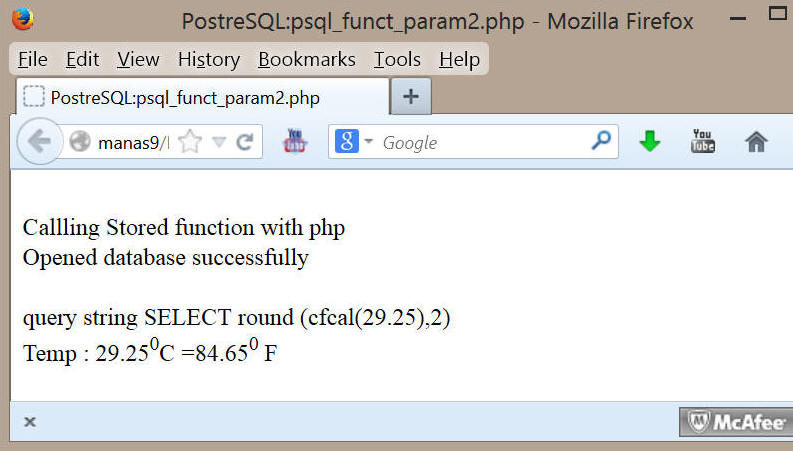Click the black YouTube toolbar button
The height and width of the screenshot is (451, 793).
(703, 141)
